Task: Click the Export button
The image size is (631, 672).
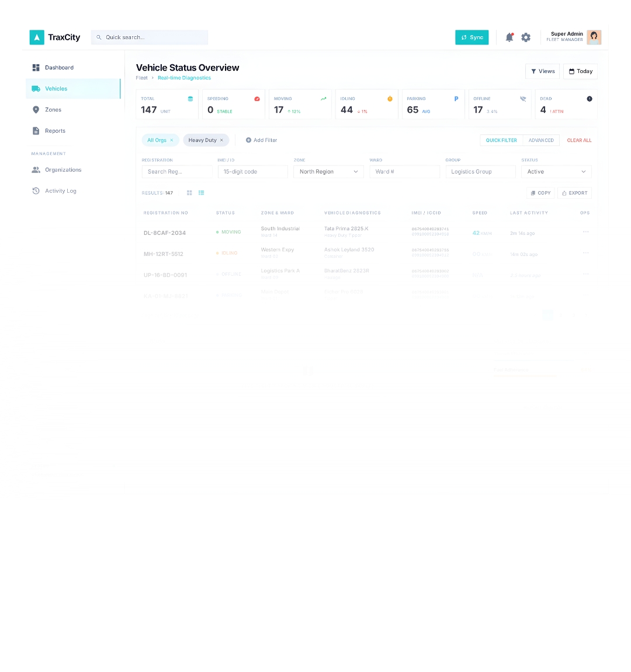Action: click(x=574, y=193)
